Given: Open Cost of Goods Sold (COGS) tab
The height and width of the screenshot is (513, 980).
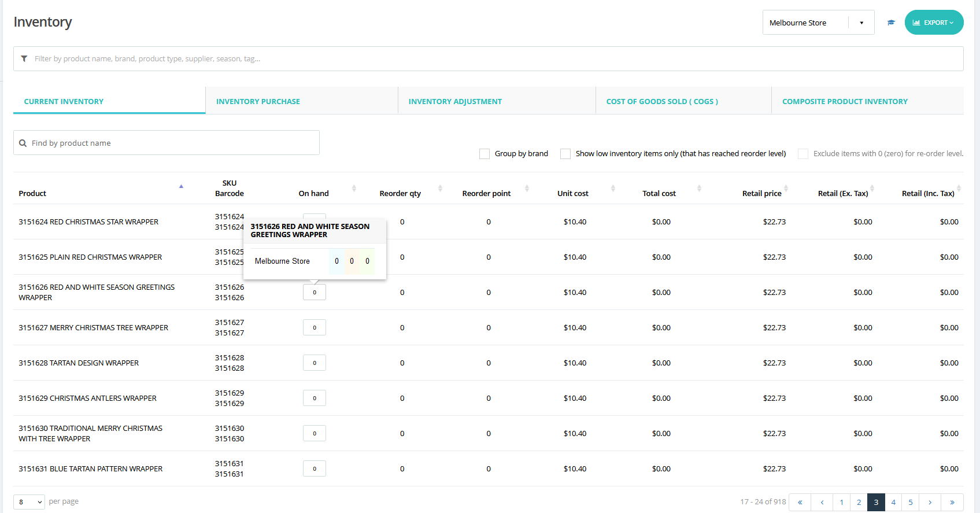Looking at the screenshot, I should (x=683, y=101).
